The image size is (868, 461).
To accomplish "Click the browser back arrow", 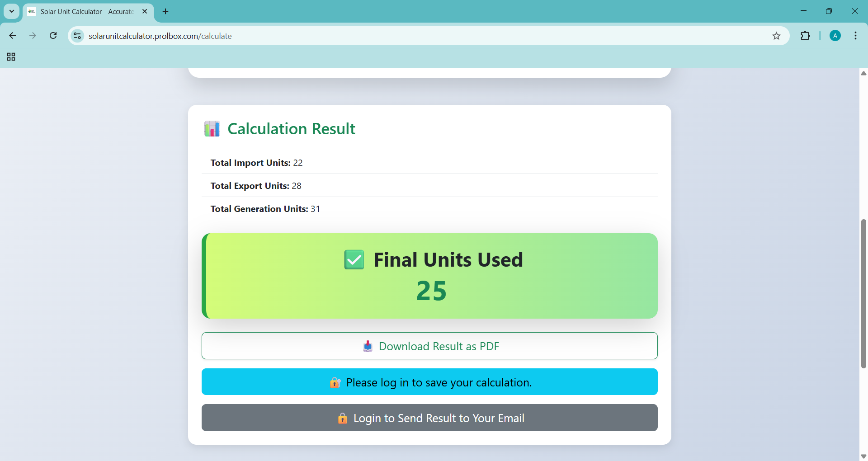I will (13, 36).
